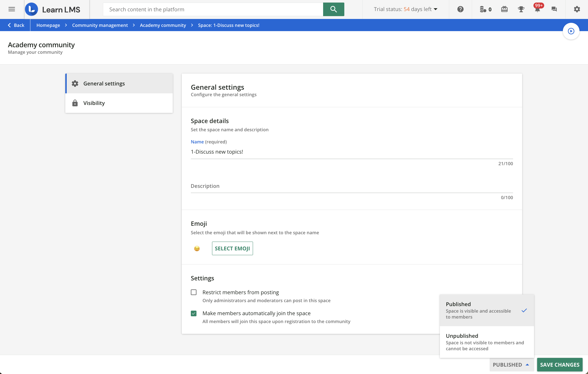Toggle the PUBLISHED status dropdown

pos(511,365)
